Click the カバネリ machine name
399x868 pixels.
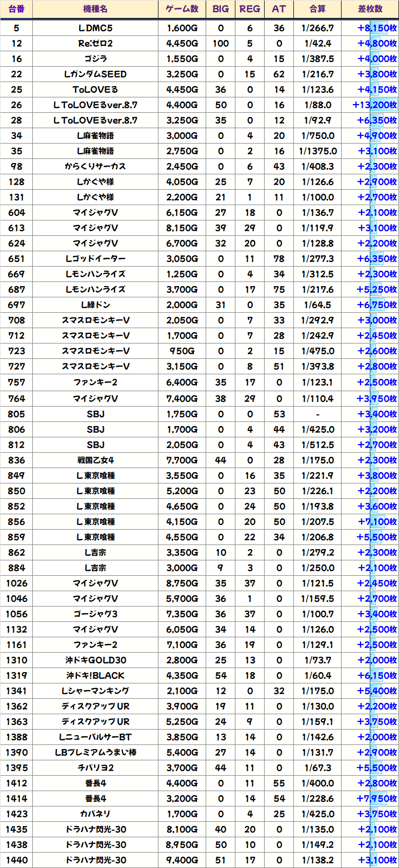click(95, 814)
